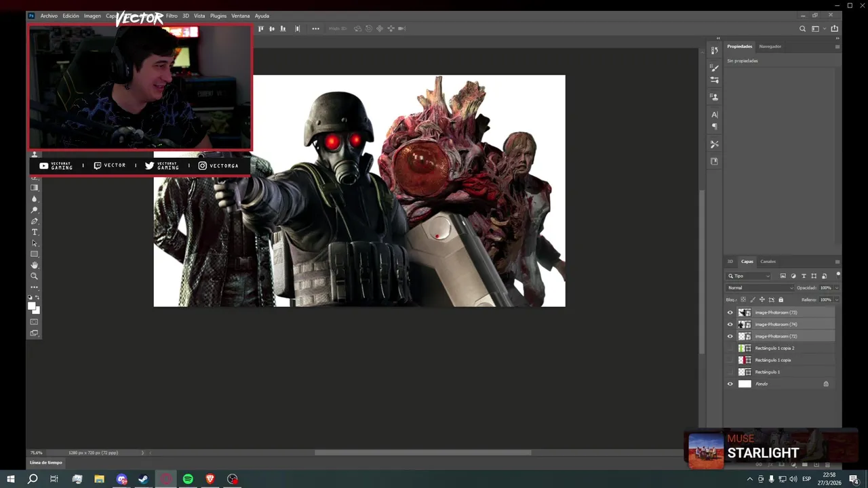Hide the Fondo background layer
This screenshot has height=488, width=868.
pos(730,384)
